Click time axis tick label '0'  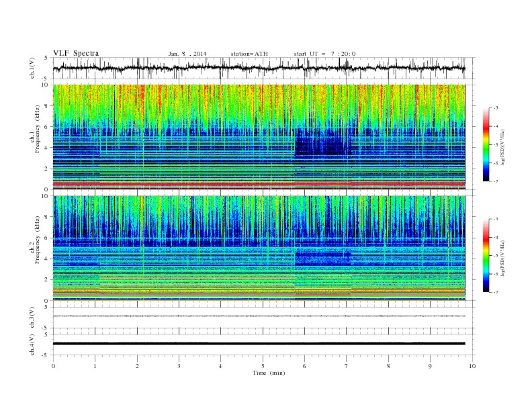[53, 366]
